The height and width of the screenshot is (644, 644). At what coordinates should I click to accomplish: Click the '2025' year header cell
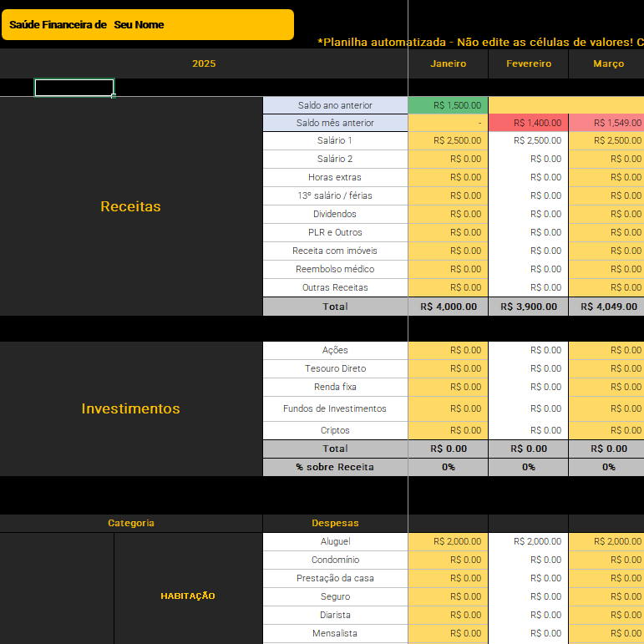pos(204,63)
